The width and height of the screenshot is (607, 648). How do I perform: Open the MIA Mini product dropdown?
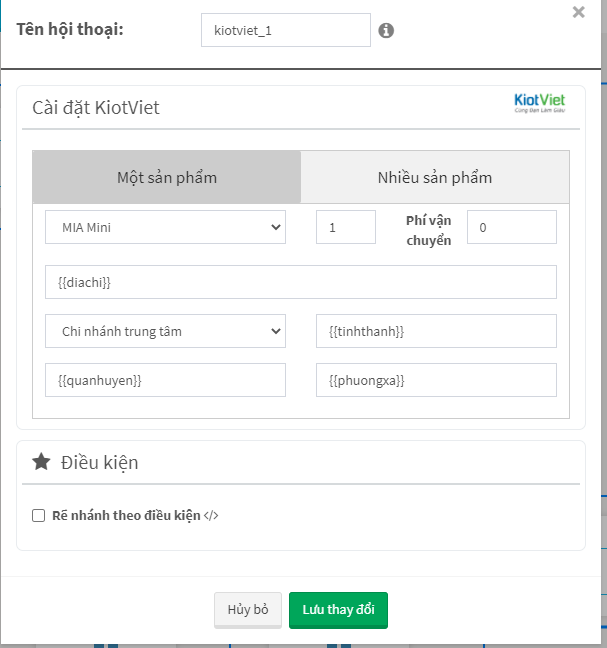coord(165,227)
